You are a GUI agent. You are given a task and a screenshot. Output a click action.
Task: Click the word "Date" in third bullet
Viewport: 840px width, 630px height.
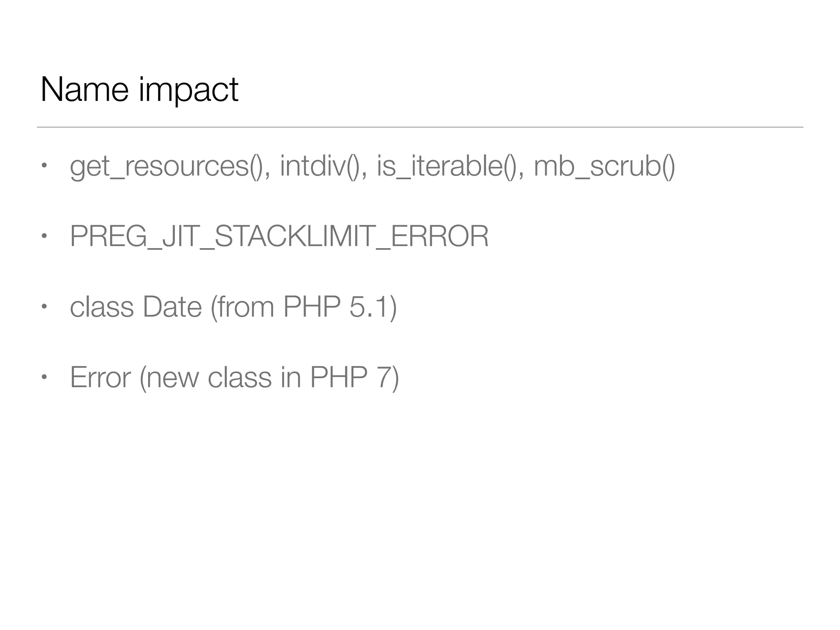172,307
